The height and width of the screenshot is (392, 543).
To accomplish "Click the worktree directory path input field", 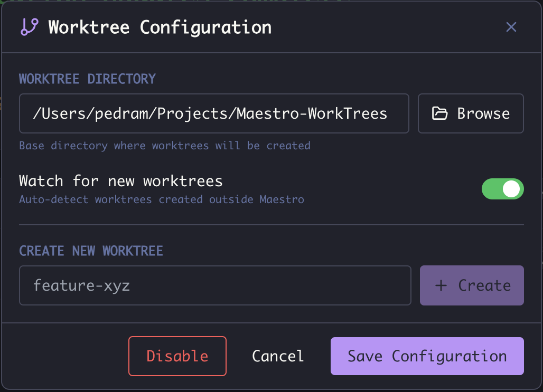I will point(214,113).
